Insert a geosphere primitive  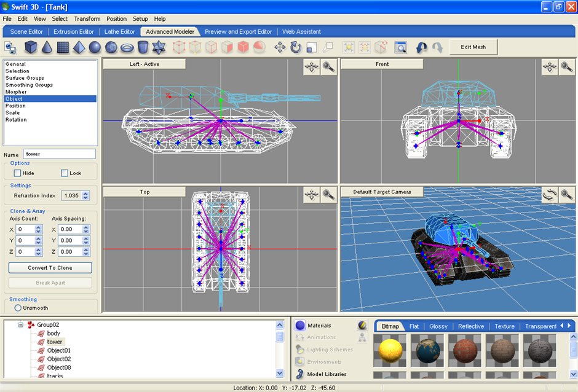pyautogui.click(x=111, y=47)
